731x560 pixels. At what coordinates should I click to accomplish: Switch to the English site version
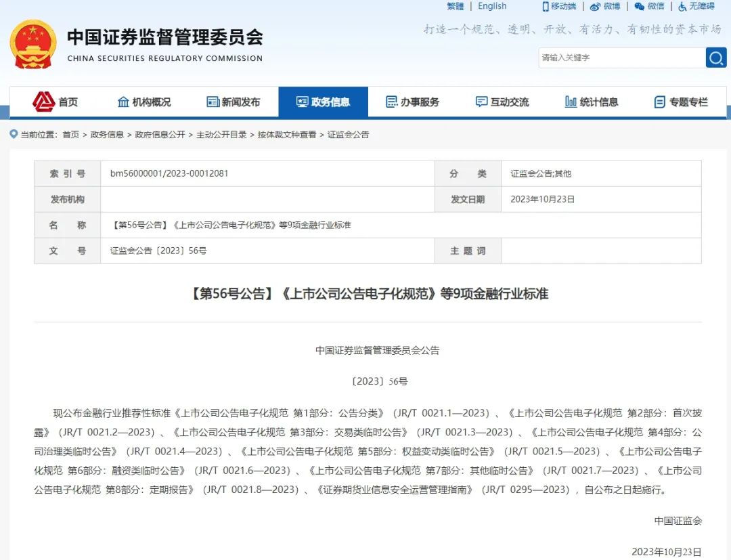[492, 6]
